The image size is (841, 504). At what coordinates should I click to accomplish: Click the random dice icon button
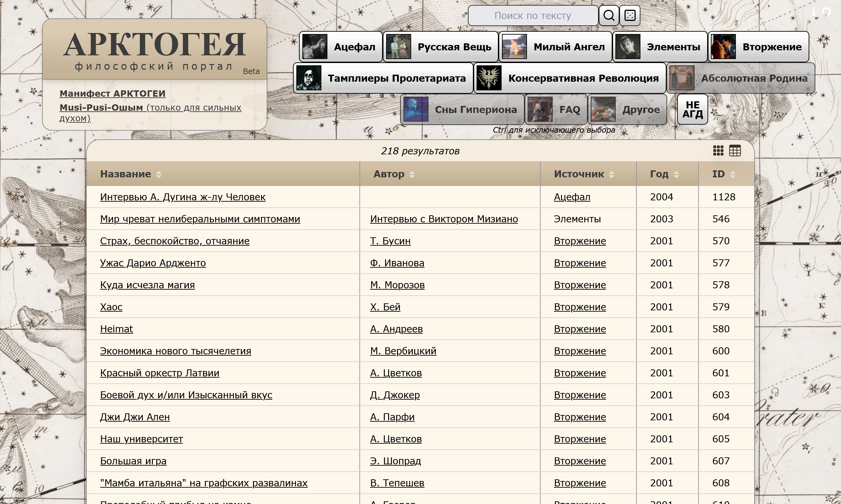click(x=629, y=16)
